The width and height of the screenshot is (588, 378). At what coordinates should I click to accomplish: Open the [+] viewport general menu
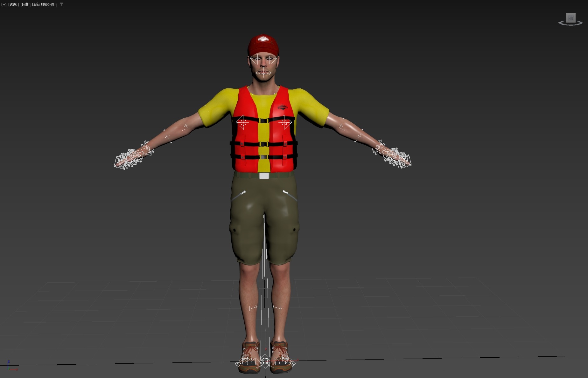4,4
